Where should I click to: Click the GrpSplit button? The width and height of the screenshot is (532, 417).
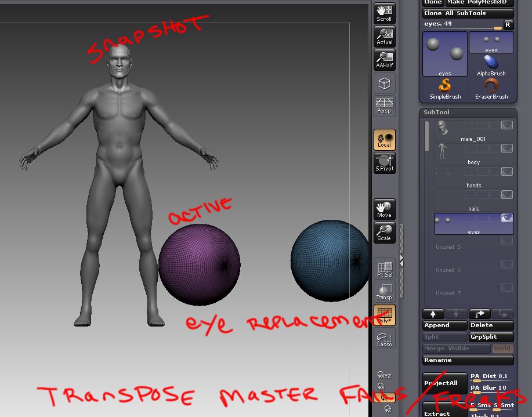click(x=491, y=337)
